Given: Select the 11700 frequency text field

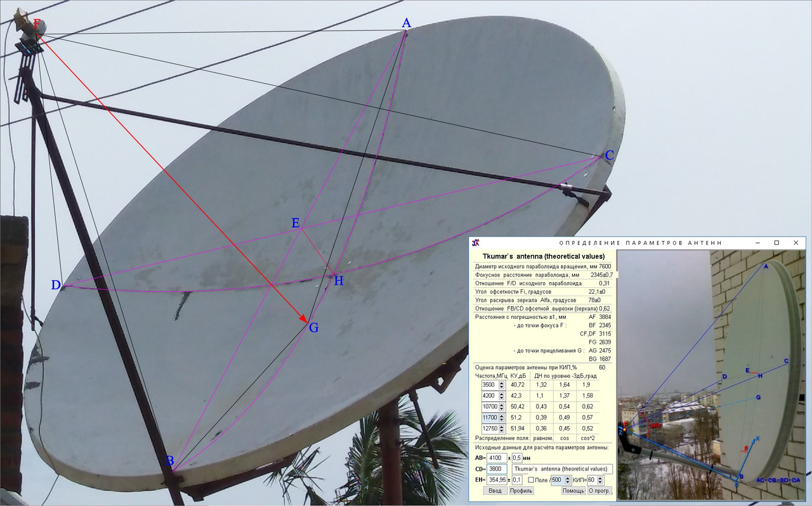Looking at the screenshot, I should pos(490,418).
